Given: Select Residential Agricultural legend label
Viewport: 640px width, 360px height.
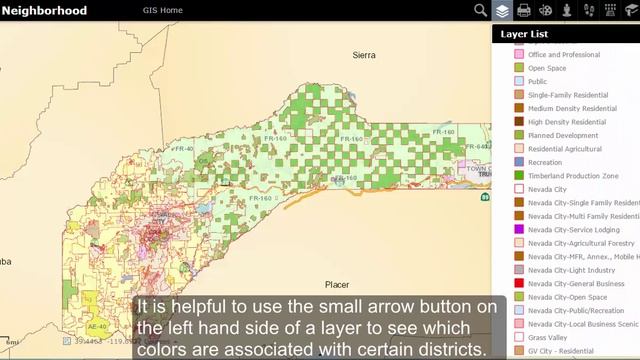Looking at the screenshot, I should click(x=565, y=149).
